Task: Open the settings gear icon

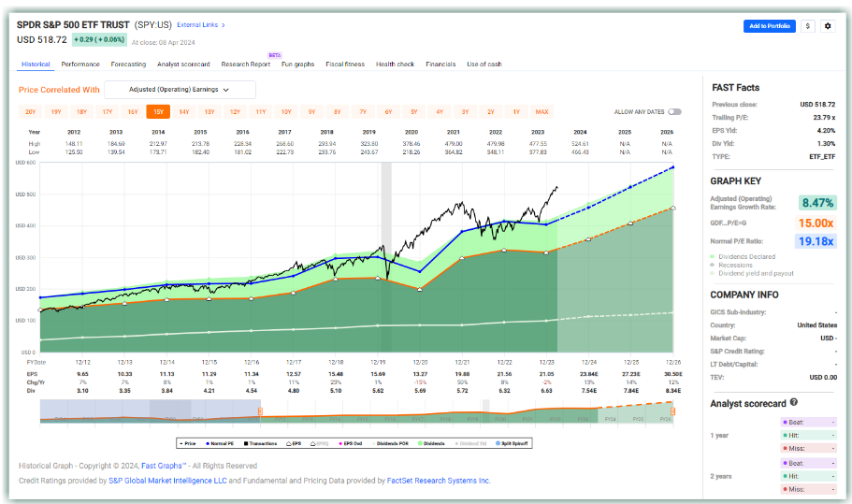Action: coord(828,26)
